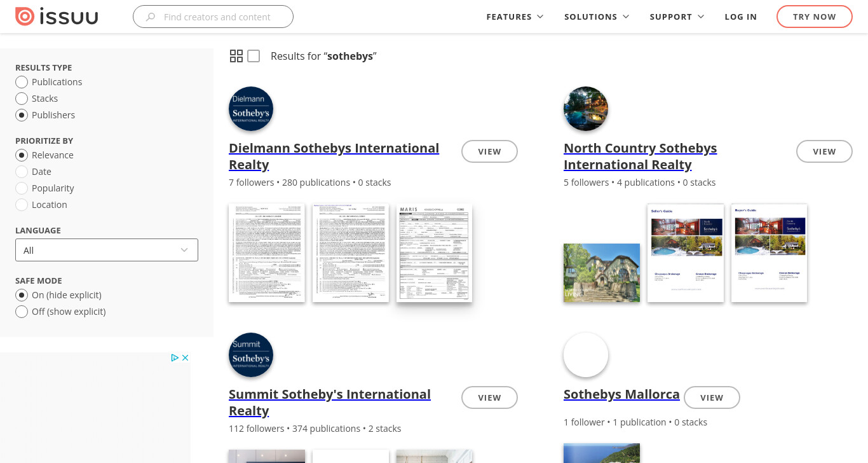The image size is (868, 463).
Task: Prioritize results by Date
Action: coord(22,172)
